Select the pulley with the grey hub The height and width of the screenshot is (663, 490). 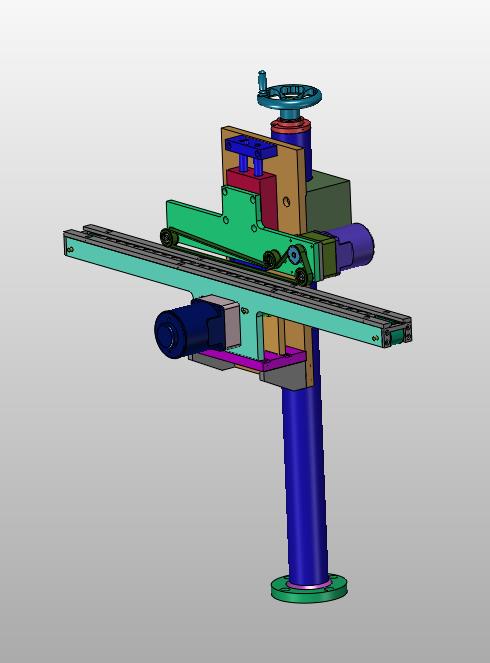coord(295,255)
